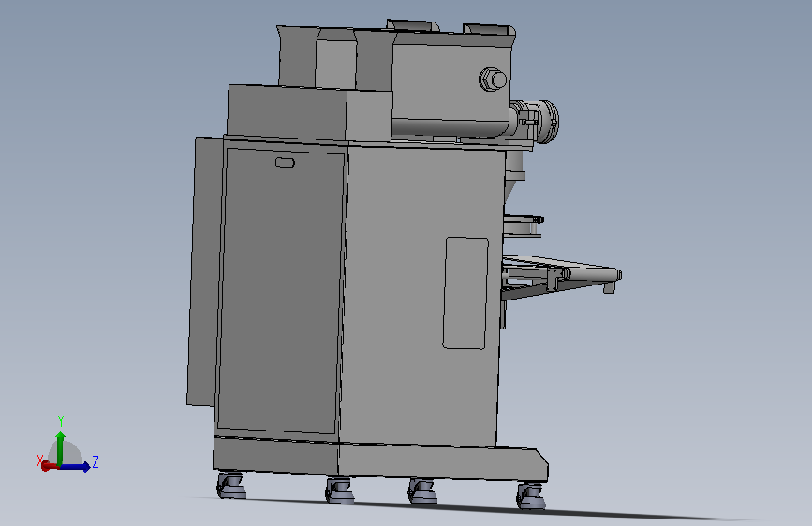Screen dimensions: 812x526
Task: Select the large front cabinet door
Action: [x=280, y=291]
